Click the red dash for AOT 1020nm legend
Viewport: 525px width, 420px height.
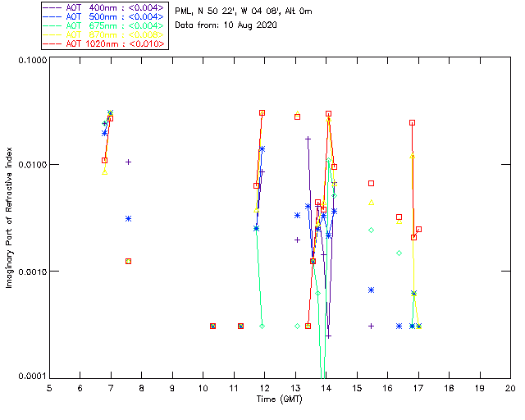pos(52,43)
